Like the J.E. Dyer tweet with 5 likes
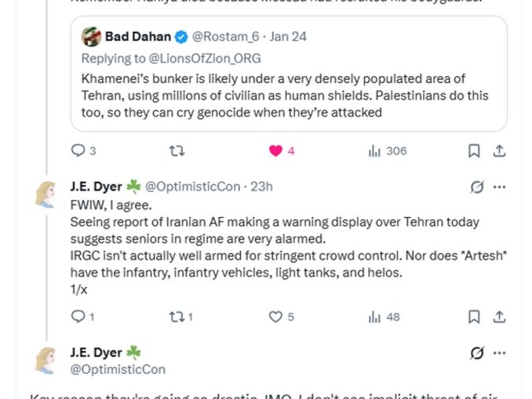This screenshot has height=399, width=532. (275, 317)
